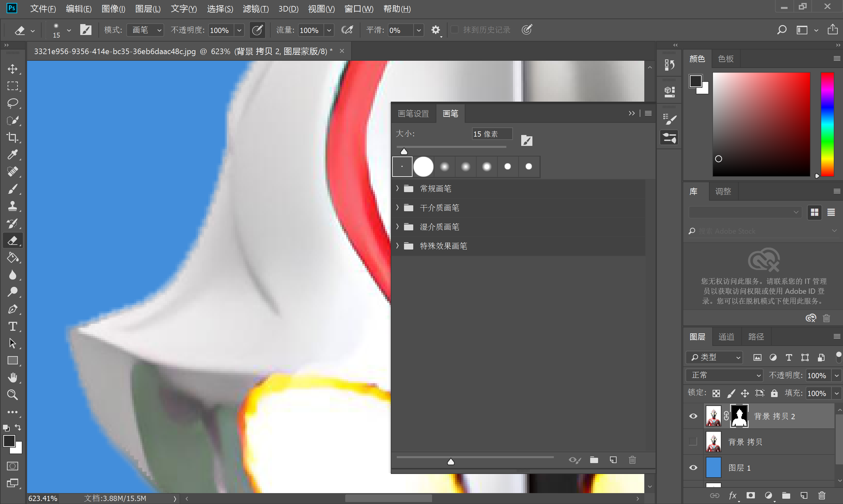Toggle airbrush build-up mode
The height and width of the screenshot is (504, 843).
[x=347, y=30]
